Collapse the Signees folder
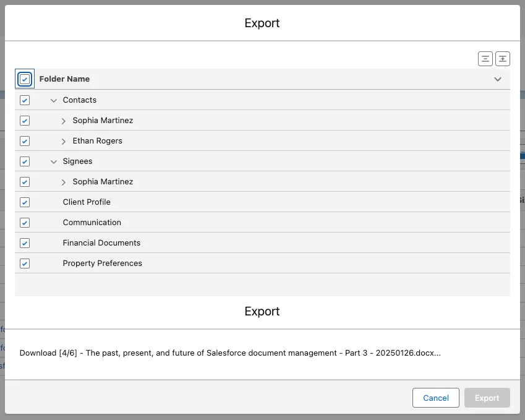This screenshot has width=525, height=420. (54, 161)
